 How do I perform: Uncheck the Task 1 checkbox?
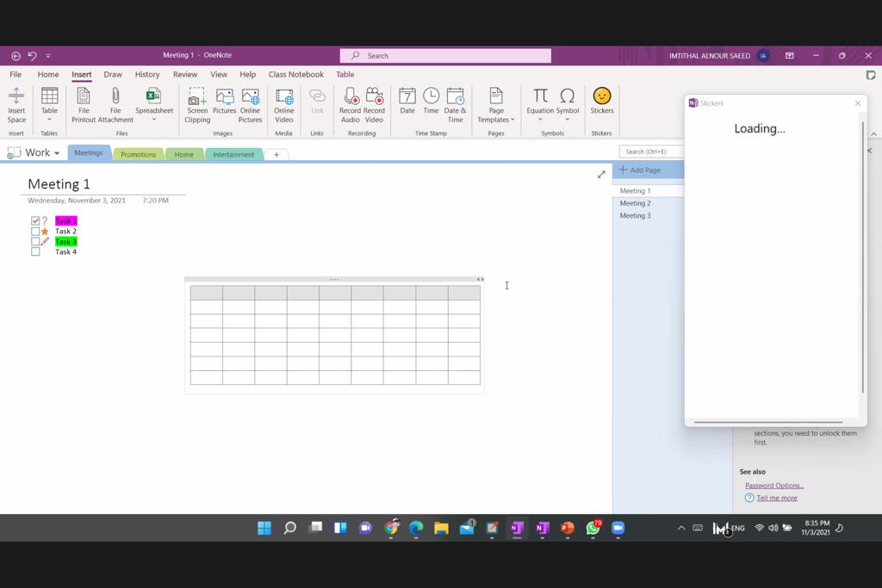pyautogui.click(x=35, y=221)
